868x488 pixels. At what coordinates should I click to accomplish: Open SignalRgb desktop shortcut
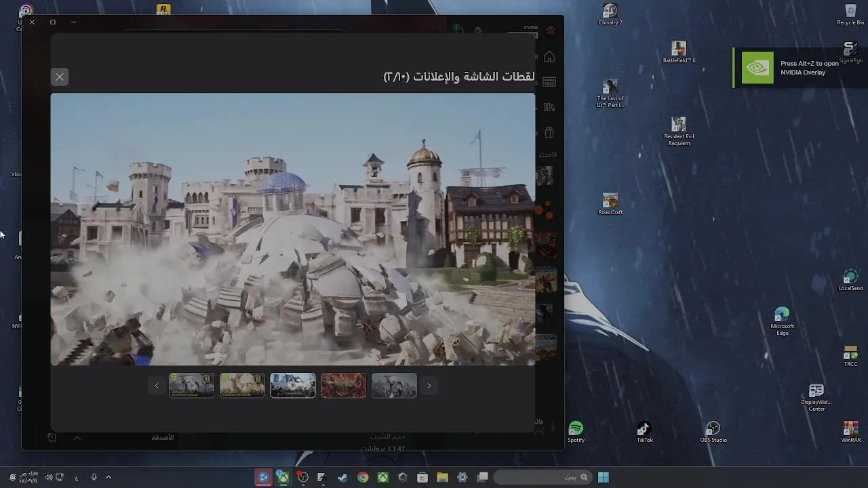(850, 52)
